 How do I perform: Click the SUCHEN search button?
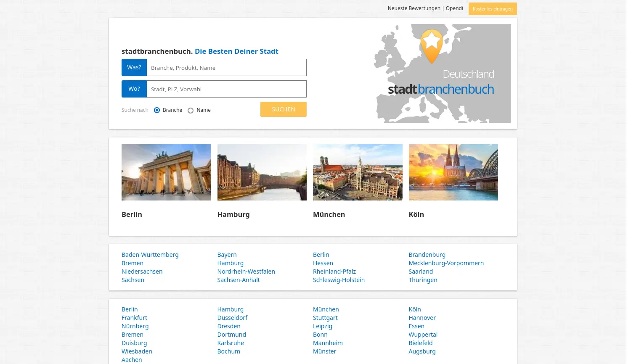click(283, 109)
